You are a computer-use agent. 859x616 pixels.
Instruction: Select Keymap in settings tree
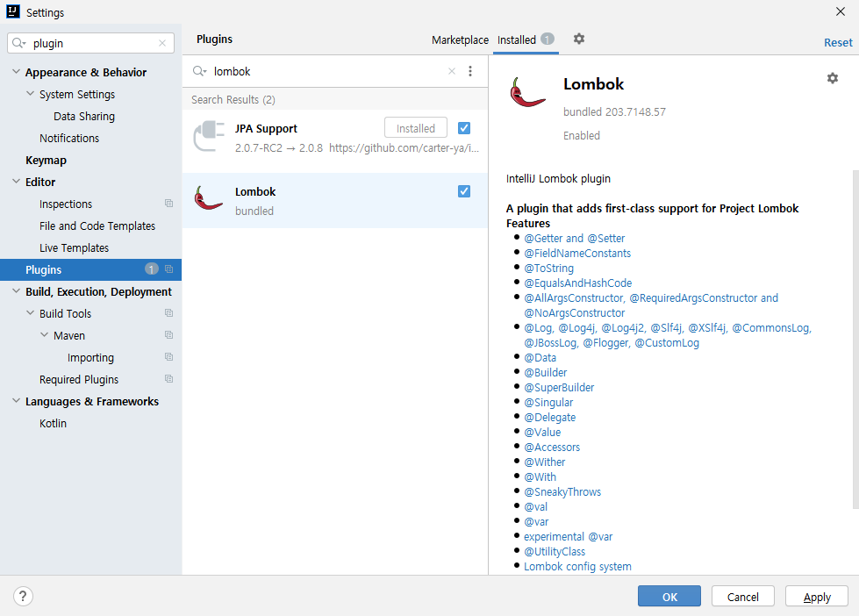46,160
